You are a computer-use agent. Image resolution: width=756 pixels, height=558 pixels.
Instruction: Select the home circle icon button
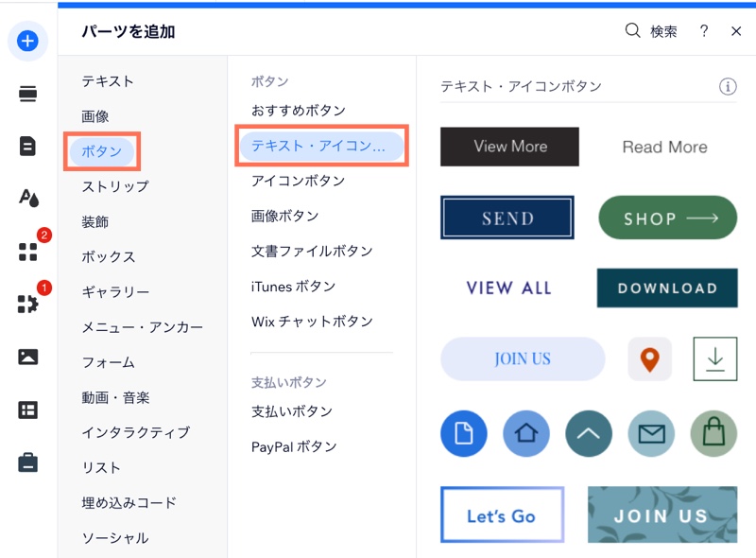coord(526,433)
